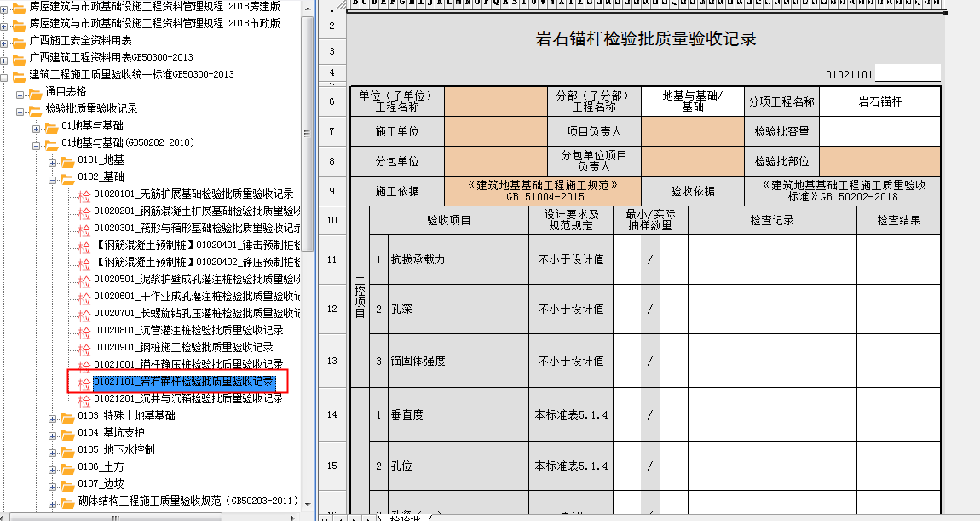Collapse 检验批质量验收记录 tree branch
This screenshot has height=521, width=980.
(x=20, y=109)
